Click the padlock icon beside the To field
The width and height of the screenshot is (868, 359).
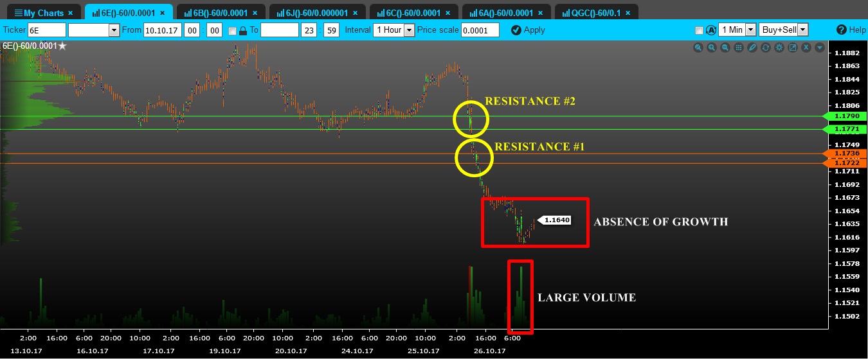coord(243,30)
